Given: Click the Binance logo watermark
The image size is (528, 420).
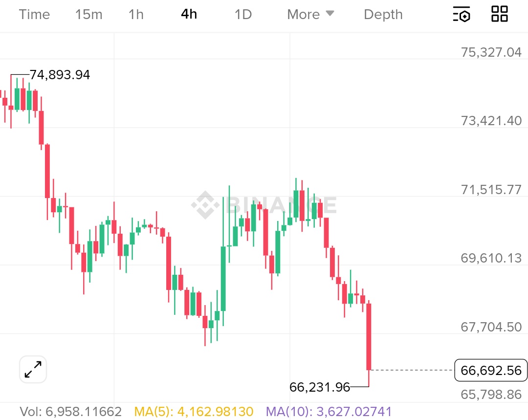Looking at the screenshot, I should 264,205.
